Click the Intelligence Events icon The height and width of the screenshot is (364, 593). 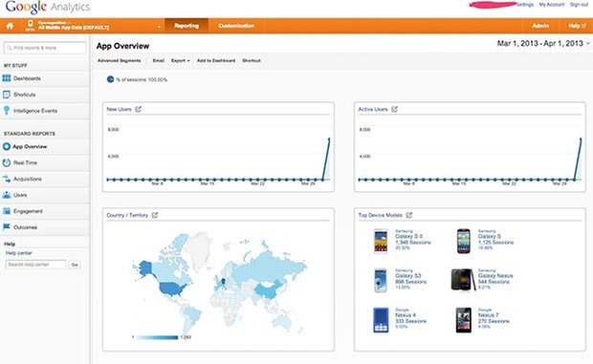click(7, 110)
